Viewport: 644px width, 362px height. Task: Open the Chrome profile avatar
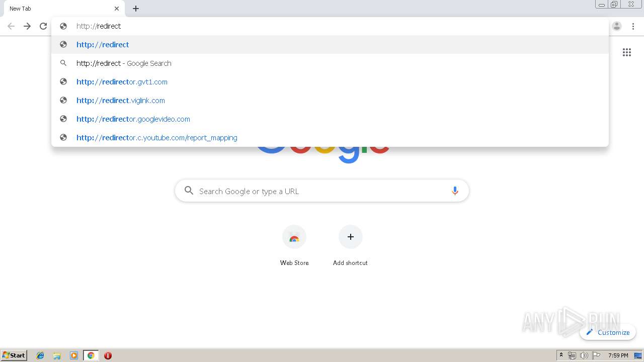tap(617, 26)
